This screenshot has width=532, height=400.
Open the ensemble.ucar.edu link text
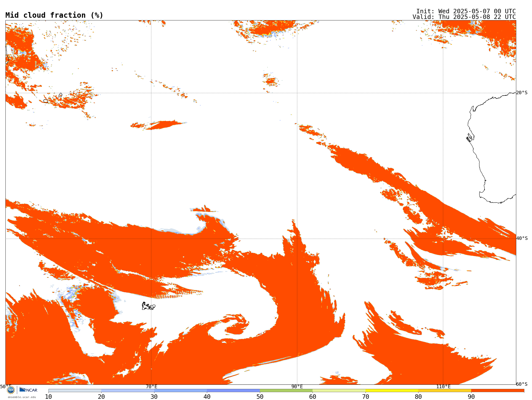click(x=22, y=397)
